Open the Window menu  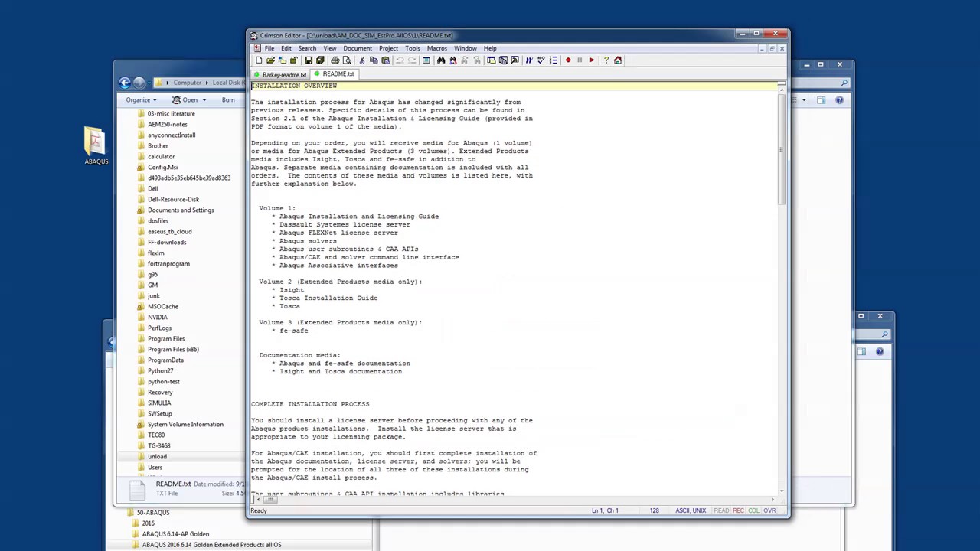[465, 48]
